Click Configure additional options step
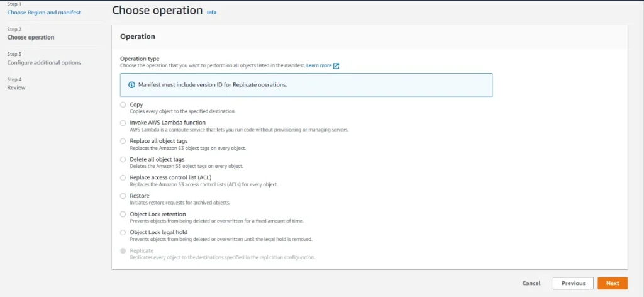 coord(44,63)
